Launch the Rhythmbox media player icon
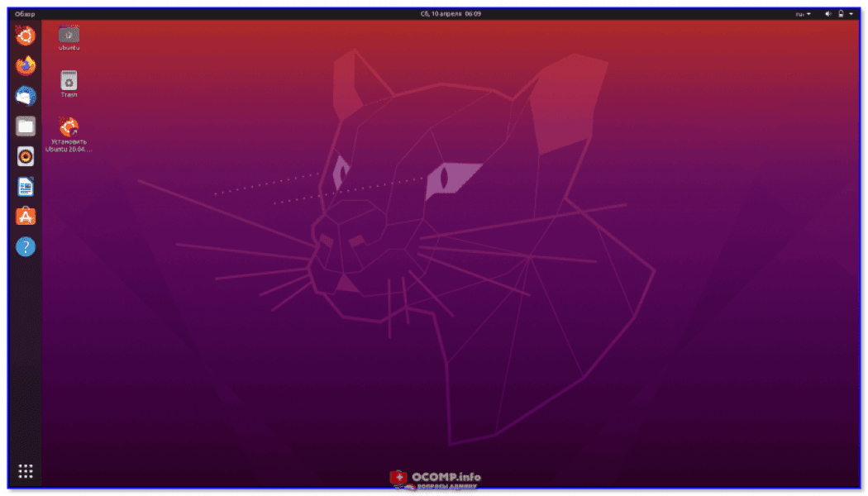Image resolution: width=868 pixels, height=496 pixels. pyautogui.click(x=25, y=157)
